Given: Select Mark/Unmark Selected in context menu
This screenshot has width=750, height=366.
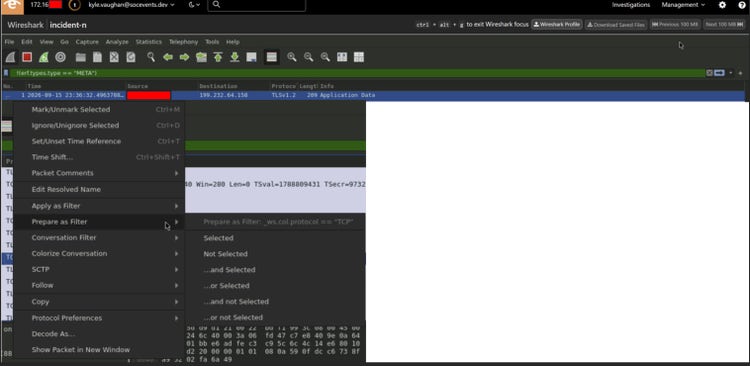Looking at the screenshot, I should 99,110.
